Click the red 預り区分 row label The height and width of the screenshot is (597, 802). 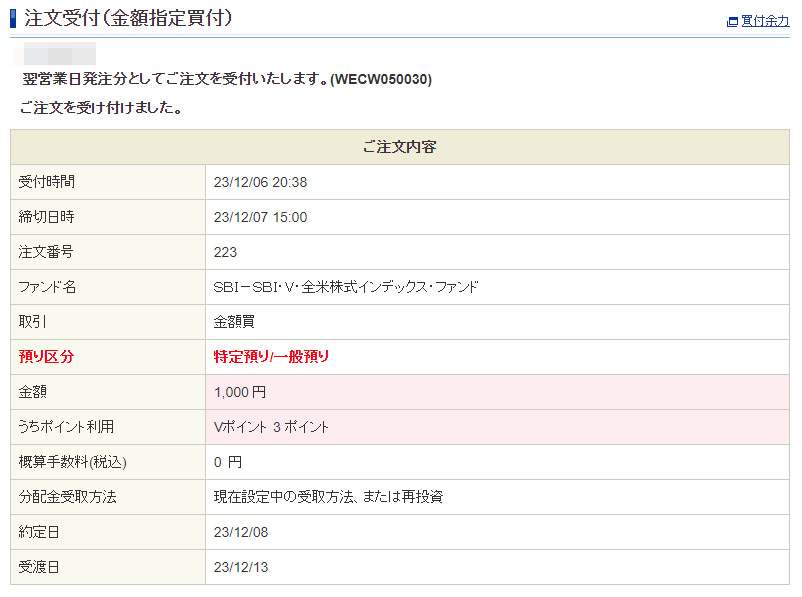click(x=46, y=357)
